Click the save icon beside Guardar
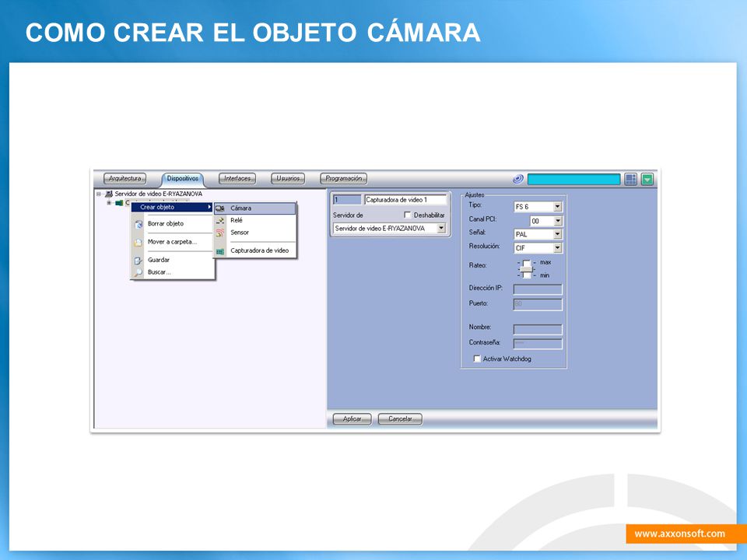The height and width of the screenshot is (560, 747). tap(139, 261)
